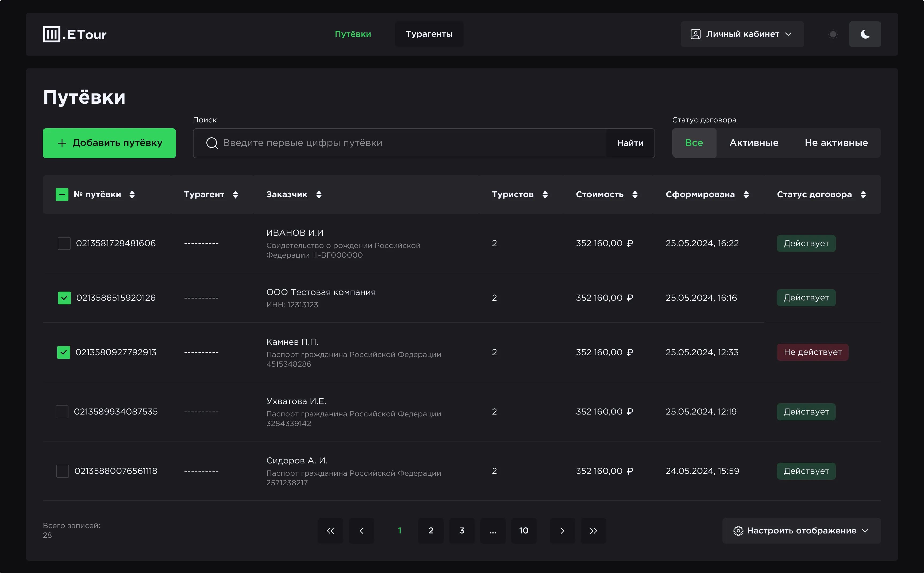Sort by Статус договора column
The height and width of the screenshot is (573, 924).
point(863,195)
